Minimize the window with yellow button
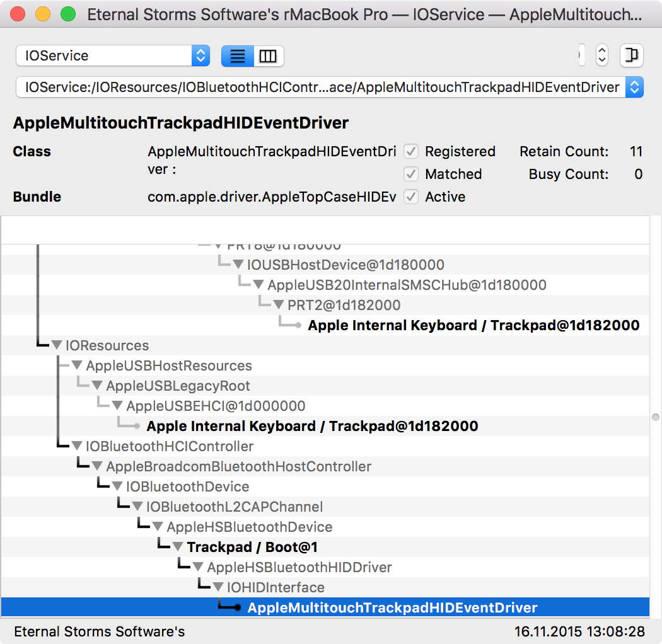Image resolution: width=662 pixels, height=644 pixels. point(43,14)
